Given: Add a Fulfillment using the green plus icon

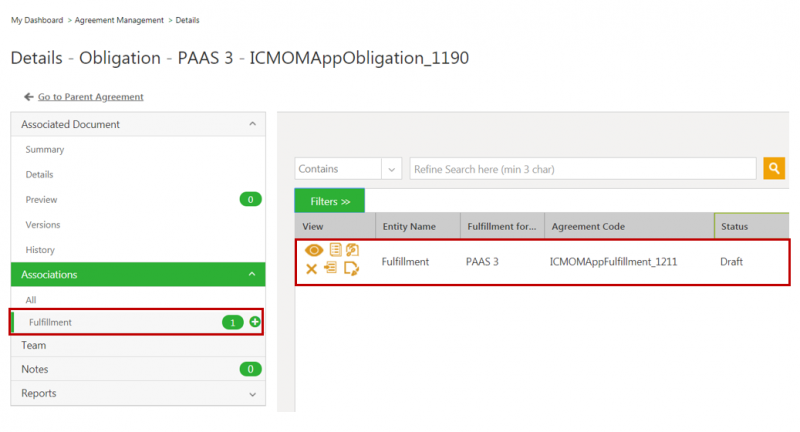Looking at the screenshot, I should [x=255, y=322].
